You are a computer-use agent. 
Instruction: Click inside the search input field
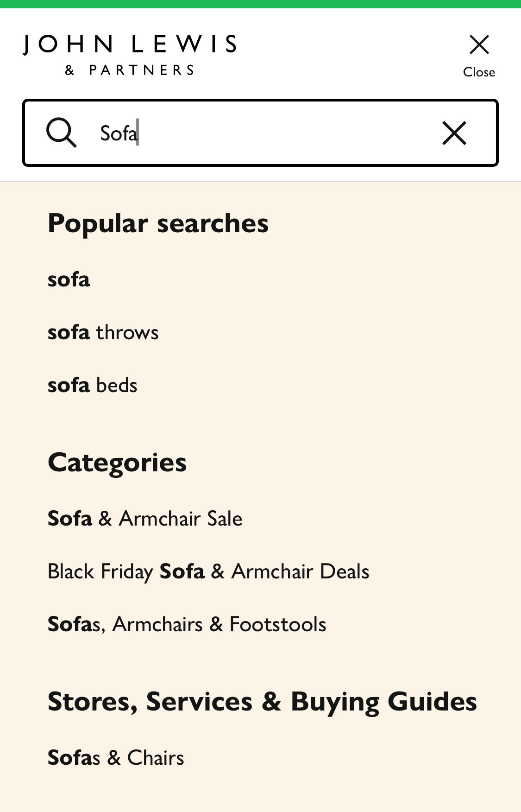(x=259, y=133)
